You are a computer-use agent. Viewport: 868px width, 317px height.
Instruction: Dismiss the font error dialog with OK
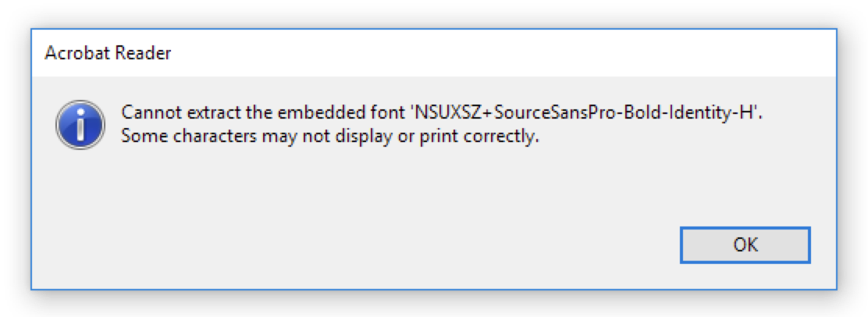pos(745,245)
